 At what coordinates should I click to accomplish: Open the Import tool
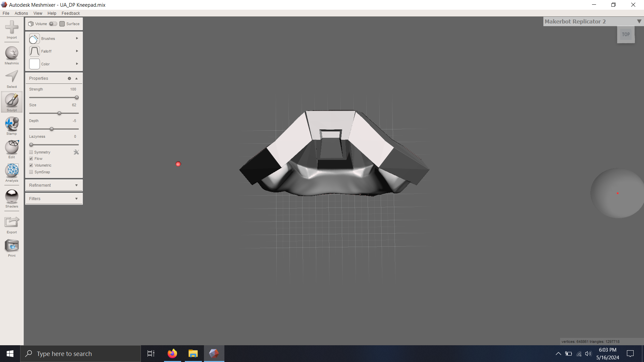pos(12,29)
